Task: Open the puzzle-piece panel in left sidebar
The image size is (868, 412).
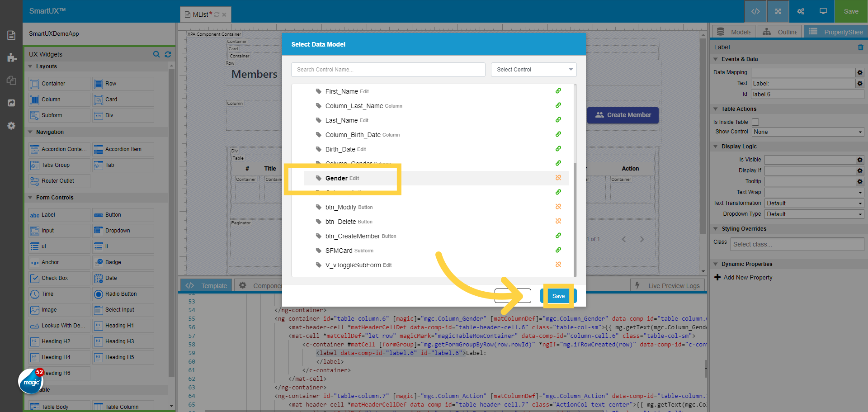Action: [x=11, y=57]
